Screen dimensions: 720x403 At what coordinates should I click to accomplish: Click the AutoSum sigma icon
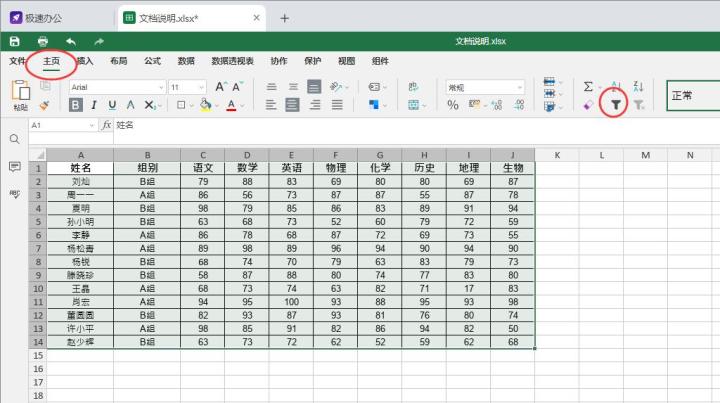tap(587, 87)
